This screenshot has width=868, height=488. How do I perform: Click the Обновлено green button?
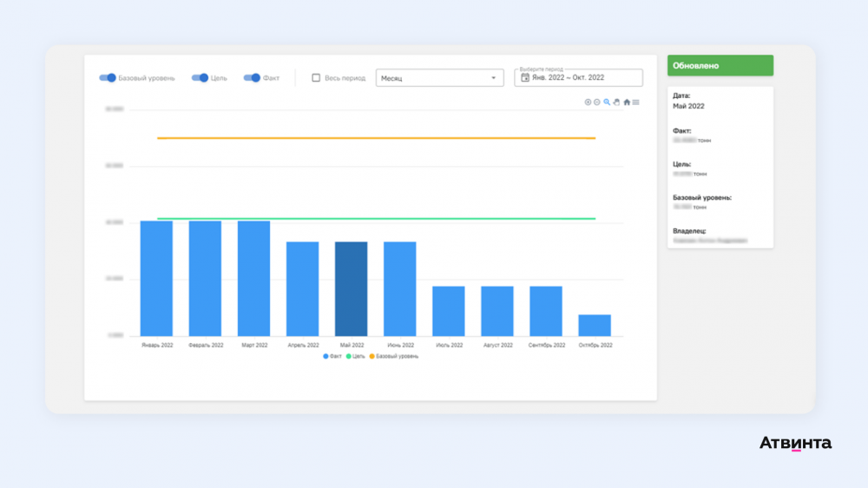click(720, 65)
